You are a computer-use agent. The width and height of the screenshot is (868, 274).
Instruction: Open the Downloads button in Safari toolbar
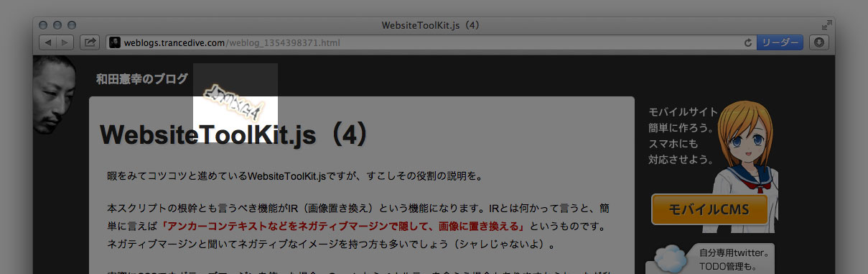coord(819,43)
